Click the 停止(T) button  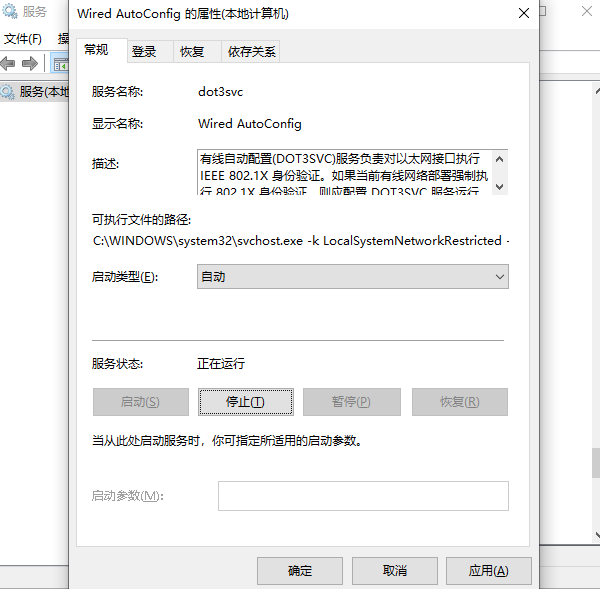(x=246, y=402)
